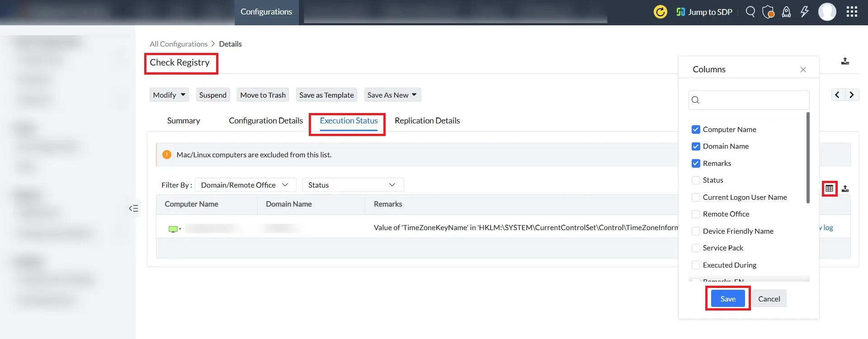868x339 pixels.
Task: Sort by Remarks column header
Action: click(x=388, y=204)
